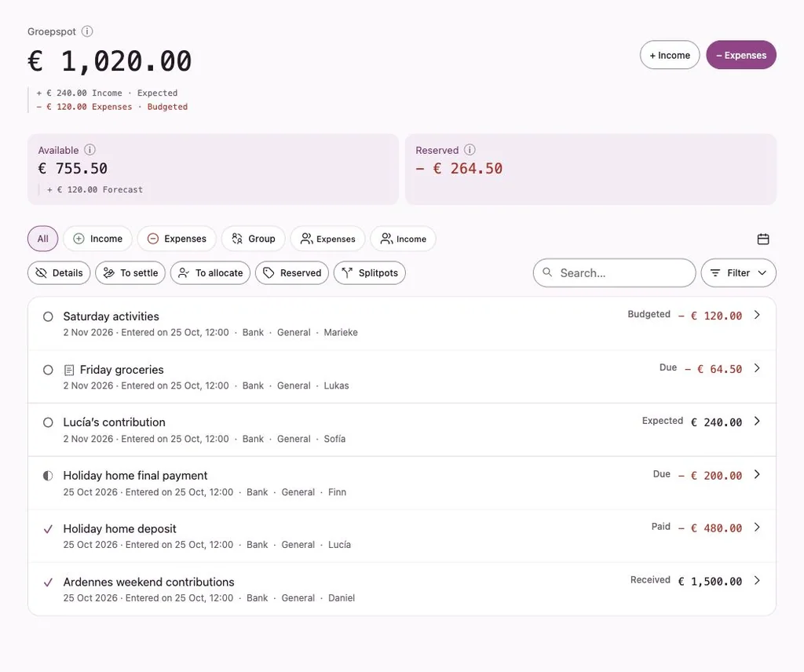Toggle the To settle filter
Screen dimensions: 804x672
(130, 272)
